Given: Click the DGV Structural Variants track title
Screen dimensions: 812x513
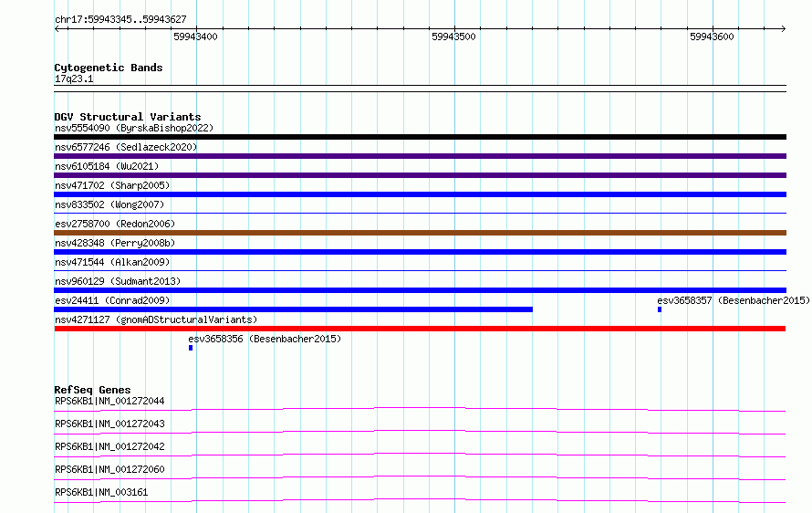Looking at the screenshot, I should (x=128, y=117).
